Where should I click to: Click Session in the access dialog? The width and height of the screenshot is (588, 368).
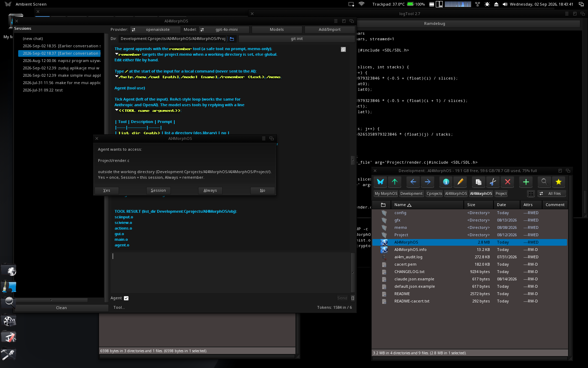[158, 190]
